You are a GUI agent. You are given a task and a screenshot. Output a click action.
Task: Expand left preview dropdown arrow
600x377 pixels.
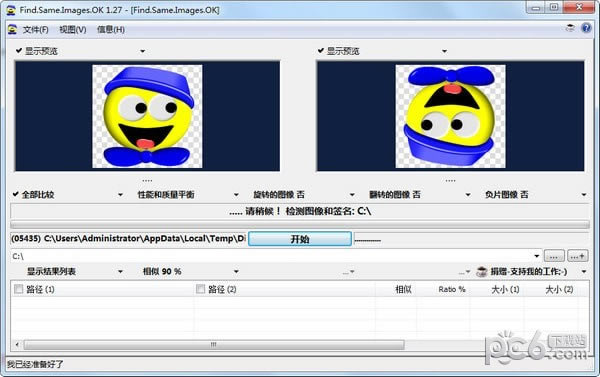click(x=142, y=51)
